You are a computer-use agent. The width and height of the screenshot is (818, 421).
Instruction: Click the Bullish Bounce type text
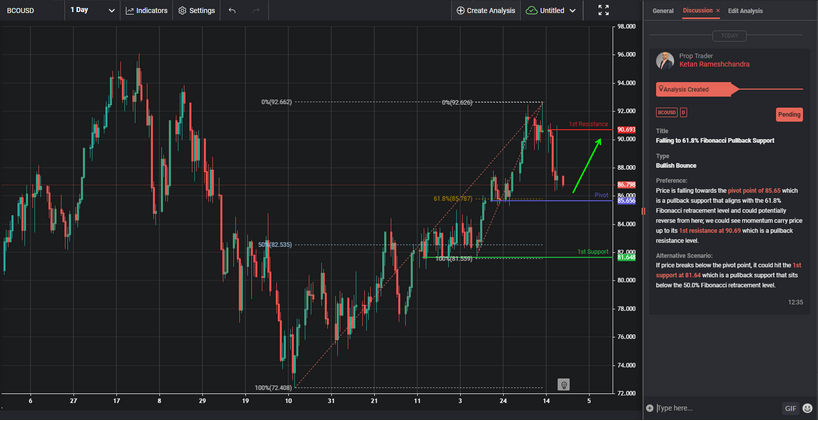click(676, 165)
